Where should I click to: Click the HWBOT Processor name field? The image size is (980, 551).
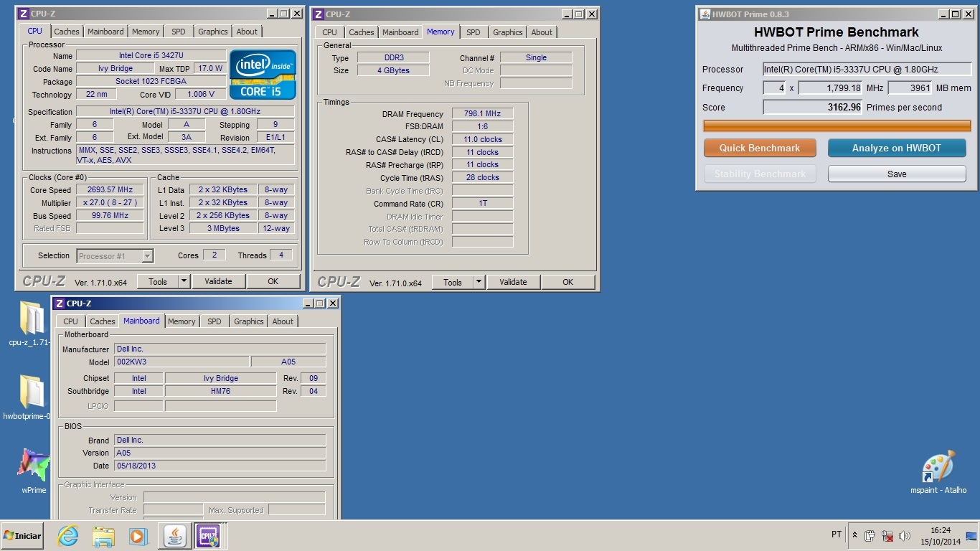(867, 70)
